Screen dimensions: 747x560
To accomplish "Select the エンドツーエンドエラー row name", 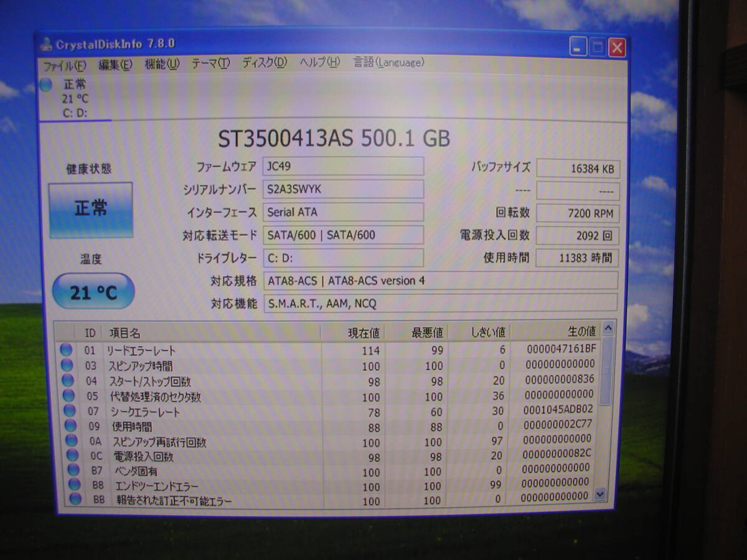I will pos(157,486).
